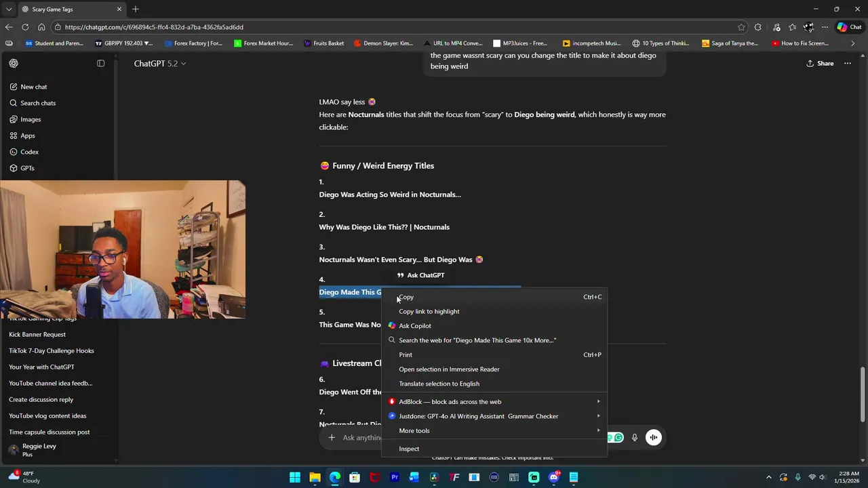Screen dimensions: 868x488
Task: Toggle the ChatGPT sidebar panel icon
Action: click(101, 63)
